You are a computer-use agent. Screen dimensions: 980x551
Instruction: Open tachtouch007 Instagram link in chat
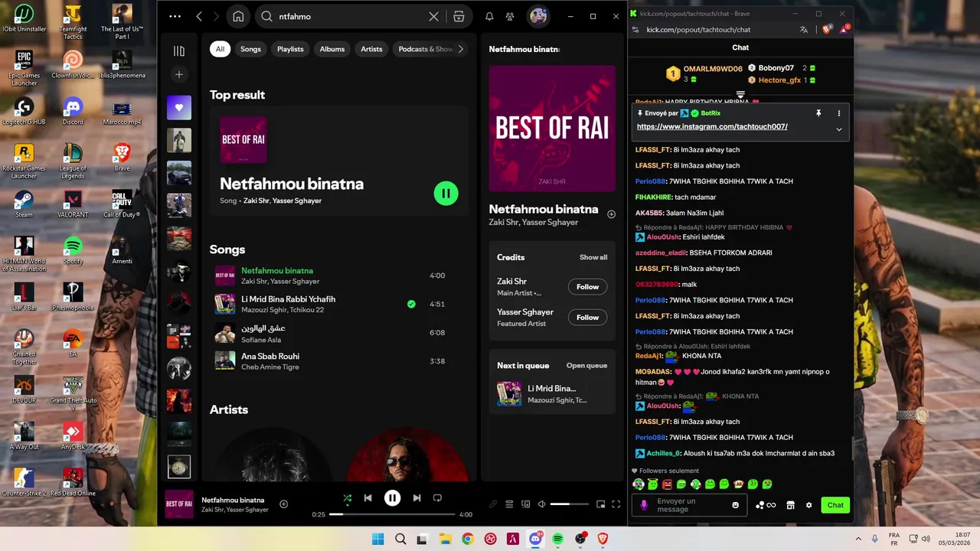coord(712,127)
